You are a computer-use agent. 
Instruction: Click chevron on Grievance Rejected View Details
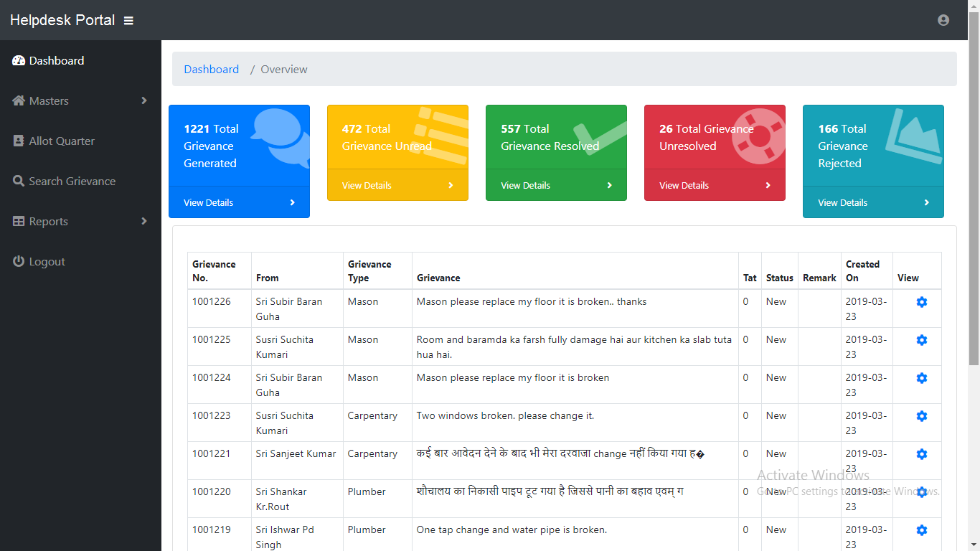(x=926, y=203)
